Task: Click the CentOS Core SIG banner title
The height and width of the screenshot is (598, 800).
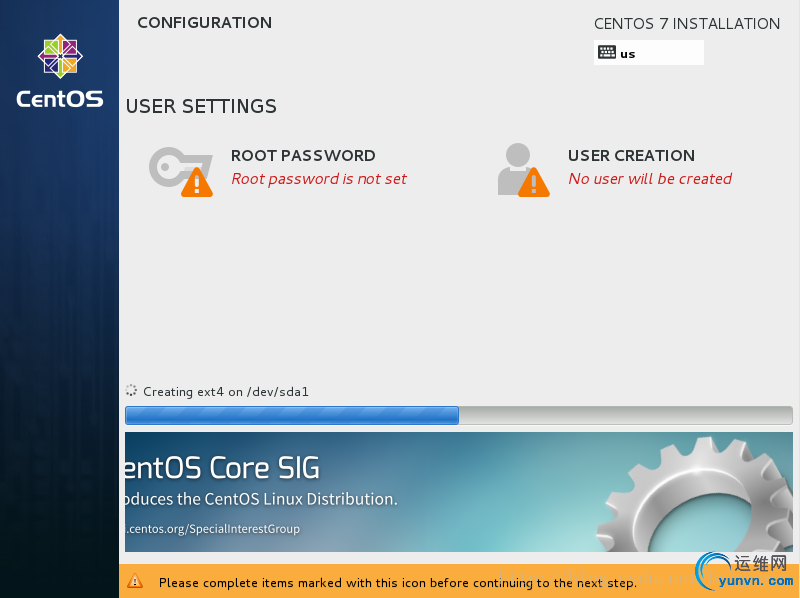Action: click(x=223, y=468)
